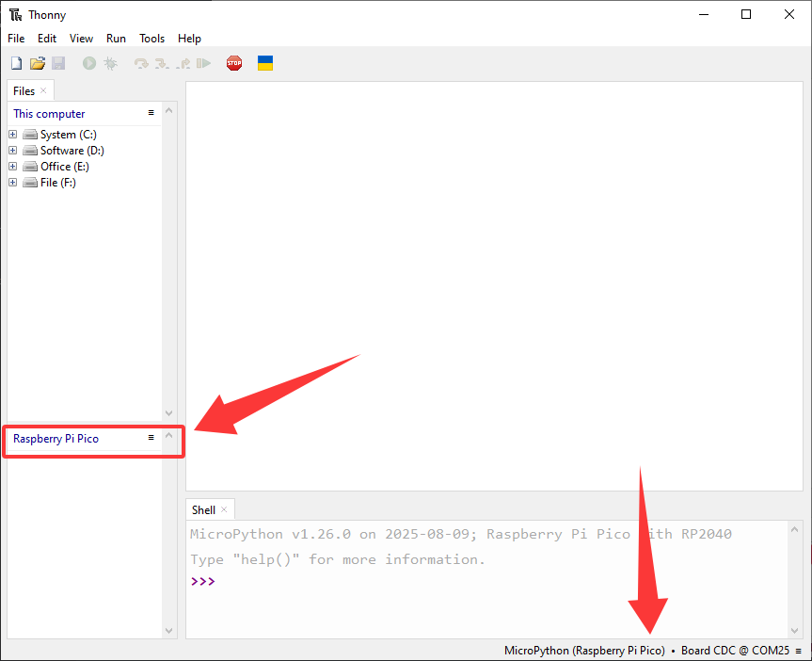Click the Save floppy disk icon
812x661 pixels.
point(58,63)
